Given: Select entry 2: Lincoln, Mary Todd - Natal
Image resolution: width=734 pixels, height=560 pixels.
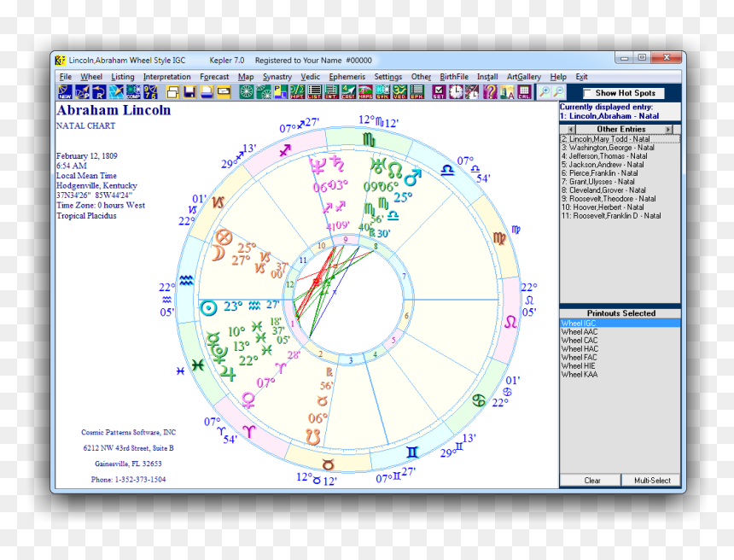Looking at the screenshot, I should tap(620, 139).
